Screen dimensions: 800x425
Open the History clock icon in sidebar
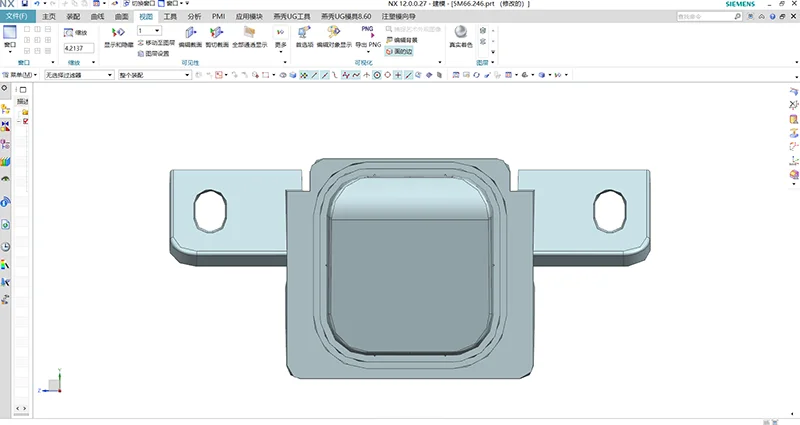tap(5, 246)
